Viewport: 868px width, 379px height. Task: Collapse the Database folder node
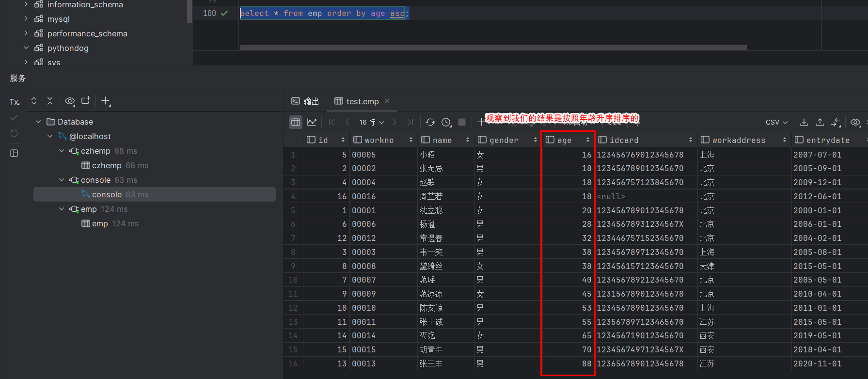[x=38, y=122]
